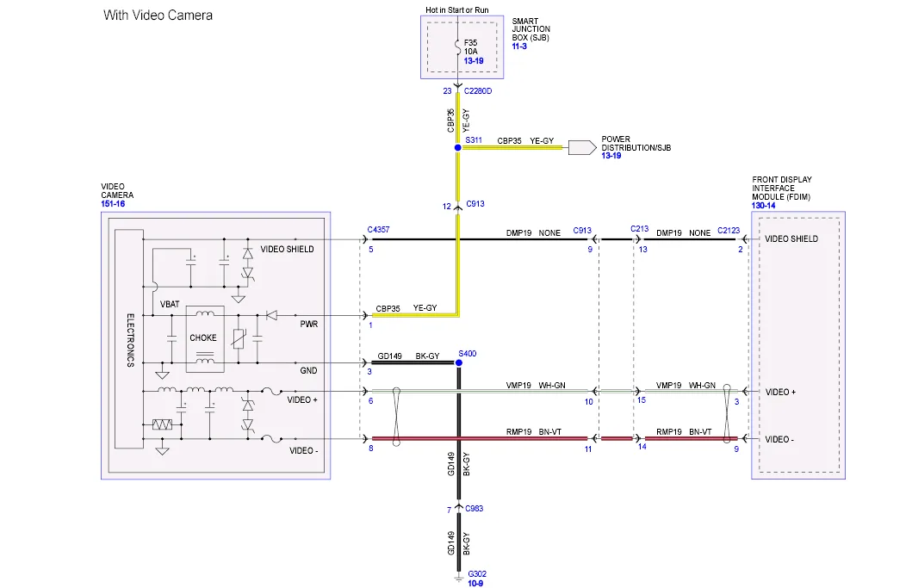This screenshot has width=912, height=588.
Task: Open the 13-19 link beneath fuse F35
Action: pyautogui.click(x=473, y=60)
